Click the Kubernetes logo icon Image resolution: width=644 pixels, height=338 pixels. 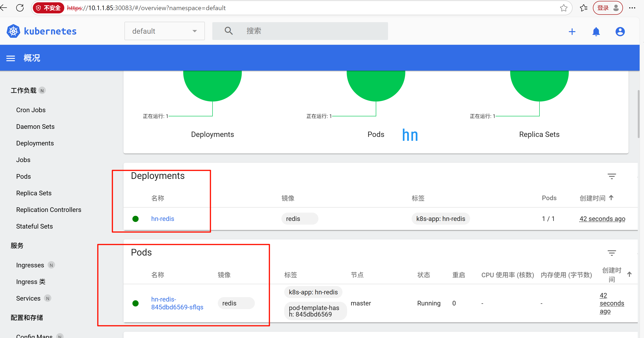(13, 31)
